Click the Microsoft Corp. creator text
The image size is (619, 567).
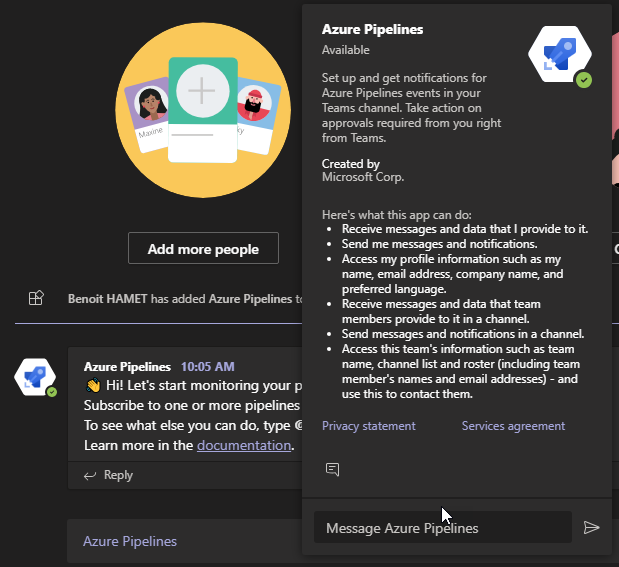click(x=363, y=177)
